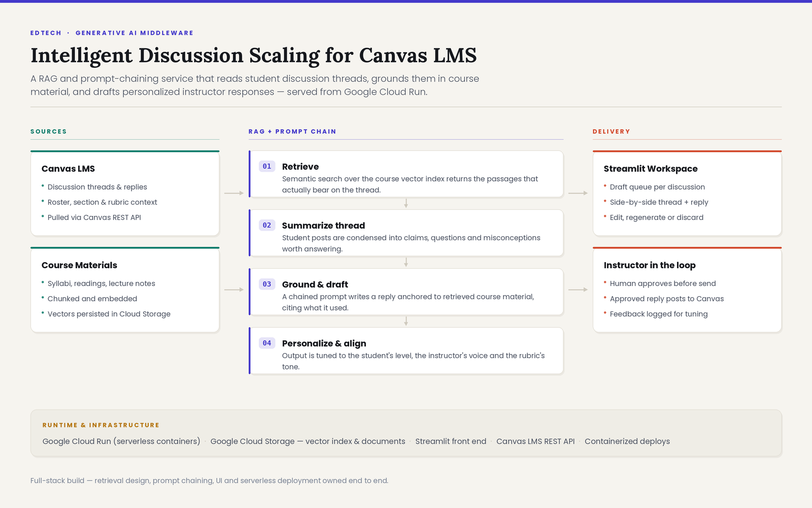Select the "Course Materials" card heading
Viewport: 812px width, 508px height.
tap(79, 265)
